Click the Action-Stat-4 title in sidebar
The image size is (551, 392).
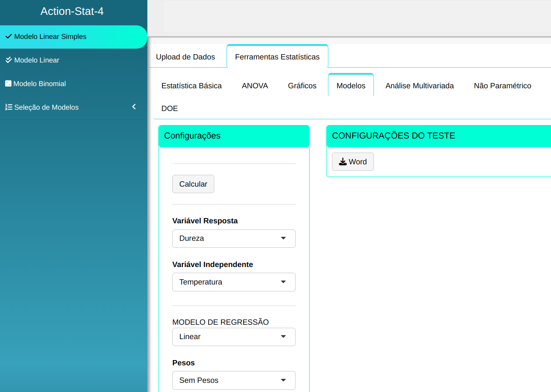pos(72,11)
